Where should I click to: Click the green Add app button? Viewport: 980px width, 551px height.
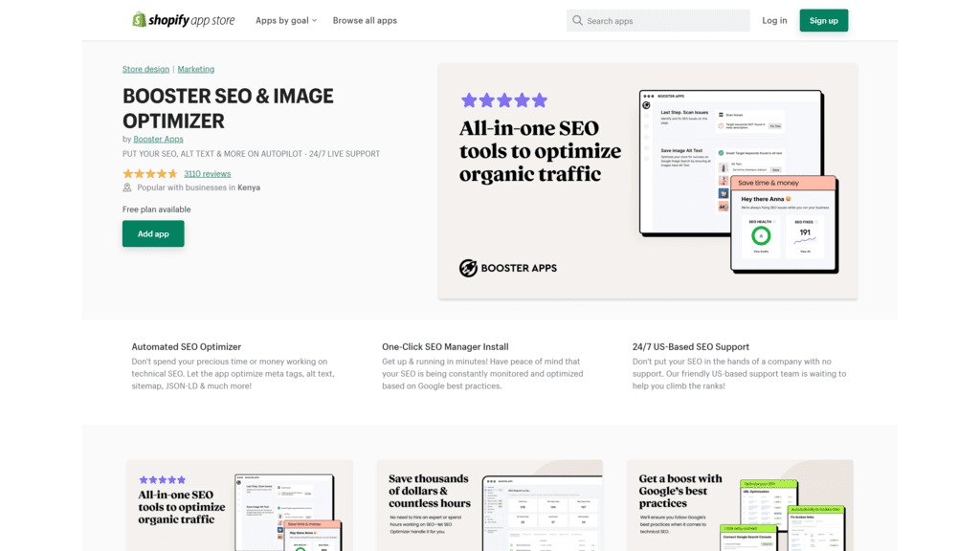[153, 233]
